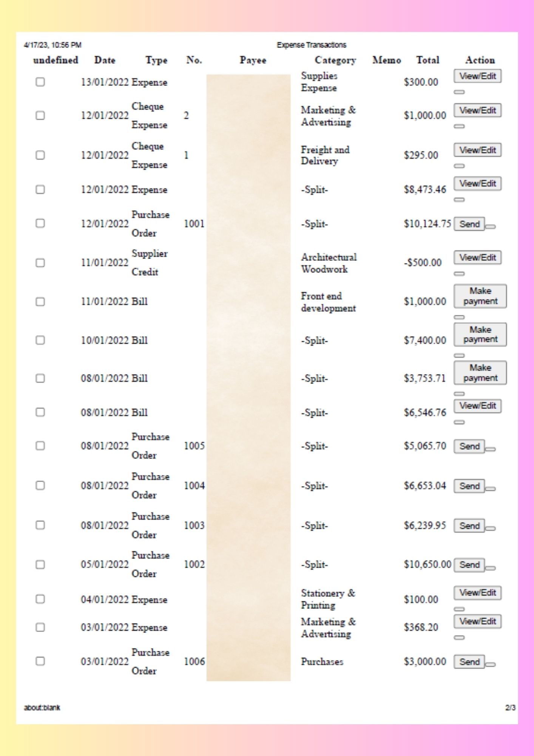Check the box for cheque expense No. 2
Viewport: 534px width, 756px height.
[40, 115]
